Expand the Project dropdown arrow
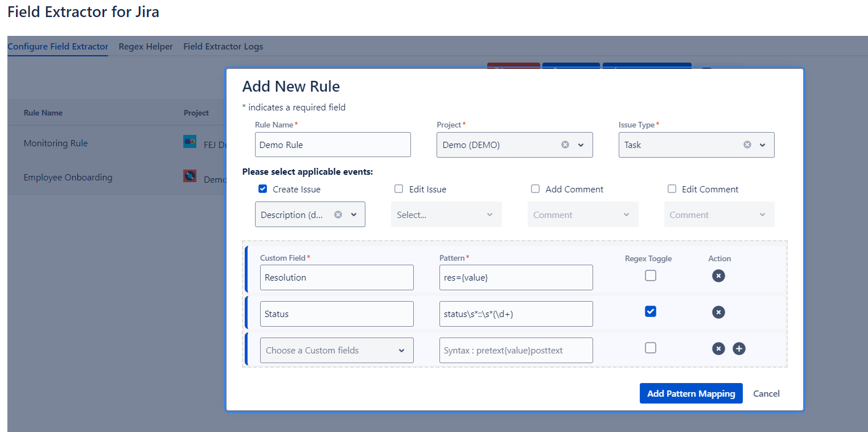 (x=581, y=145)
